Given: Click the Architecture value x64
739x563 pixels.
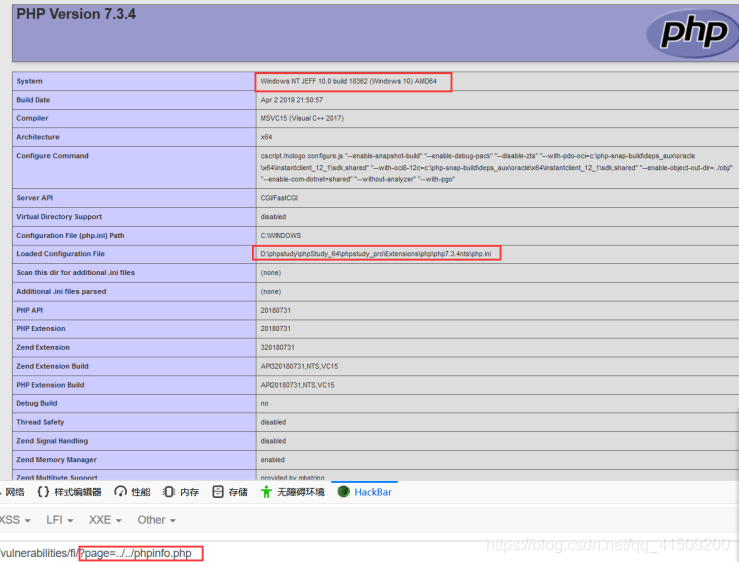Looking at the screenshot, I should (x=266, y=137).
